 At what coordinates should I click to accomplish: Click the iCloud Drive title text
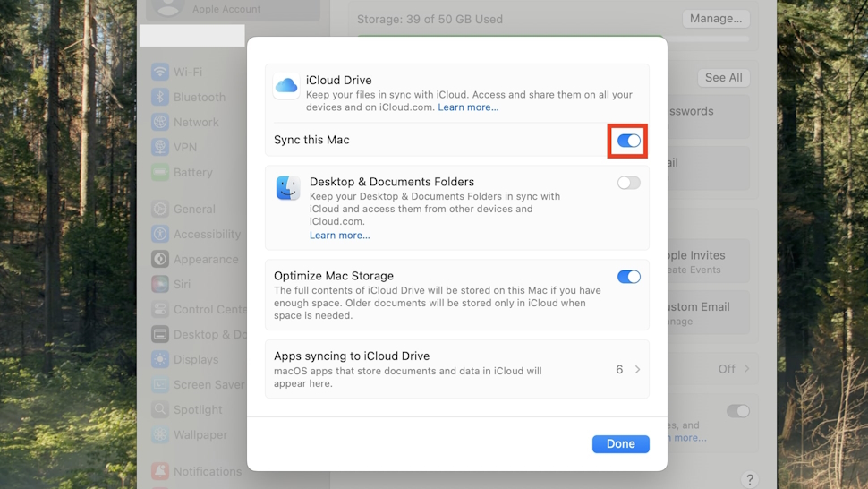pos(339,81)
